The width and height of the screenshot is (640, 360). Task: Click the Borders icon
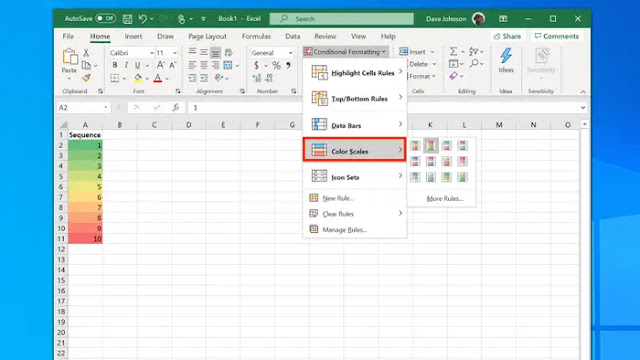pyautogui.click(x=115, y=78)
